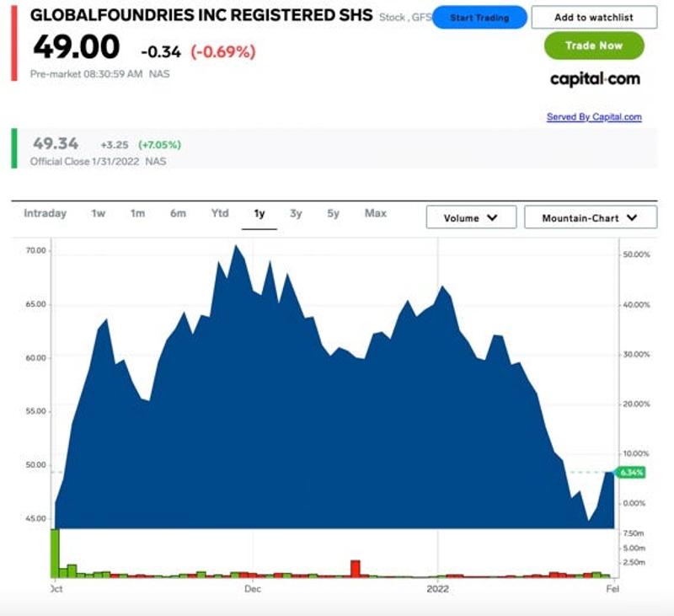Click the 49.00 pre-market price
674x616 pixels.
[77, 47]
